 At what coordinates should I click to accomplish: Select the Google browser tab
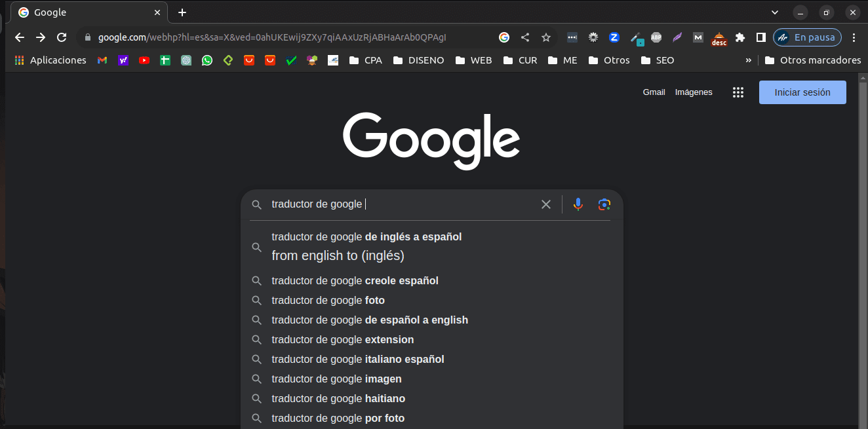pos(90,12)
